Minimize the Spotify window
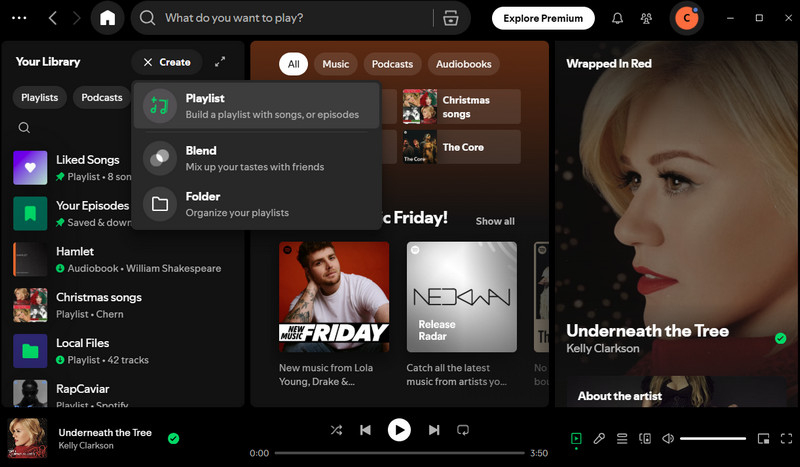Viewport: 800px width, 467px height. (x=730, y=18)
